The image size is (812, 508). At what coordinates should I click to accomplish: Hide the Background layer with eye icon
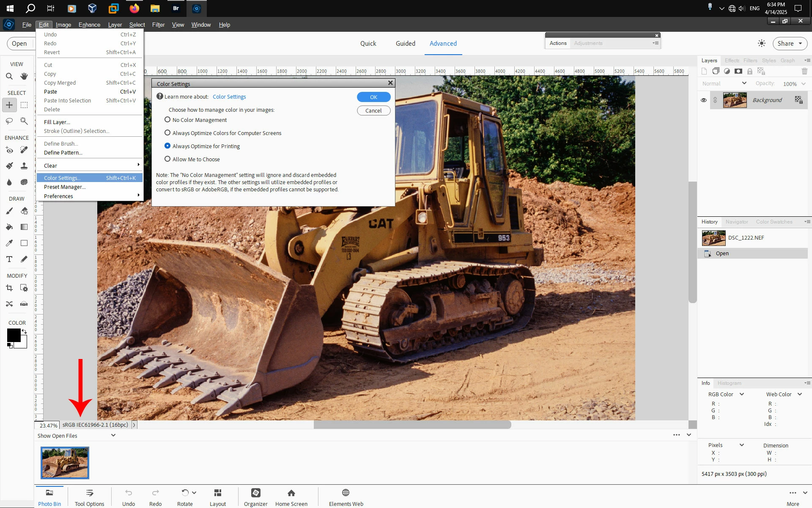[704, 100]
